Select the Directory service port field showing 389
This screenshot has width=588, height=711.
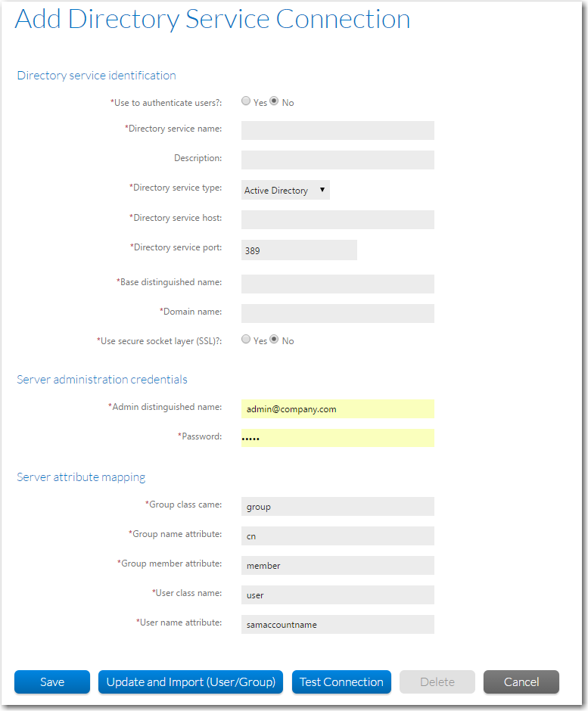[x=298, y=250]
